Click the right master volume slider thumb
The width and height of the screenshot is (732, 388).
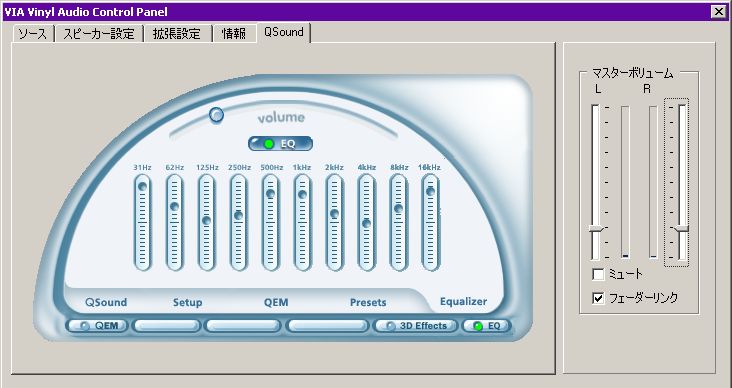682,228
